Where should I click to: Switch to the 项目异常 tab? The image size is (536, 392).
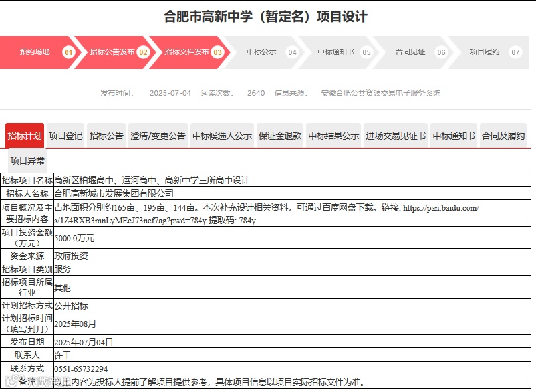pos(27,161)
